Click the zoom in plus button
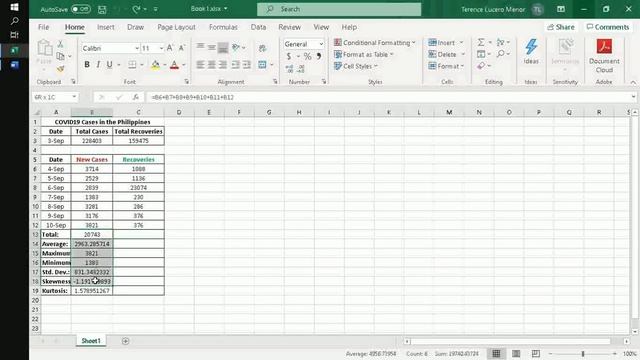 point(615,353)
